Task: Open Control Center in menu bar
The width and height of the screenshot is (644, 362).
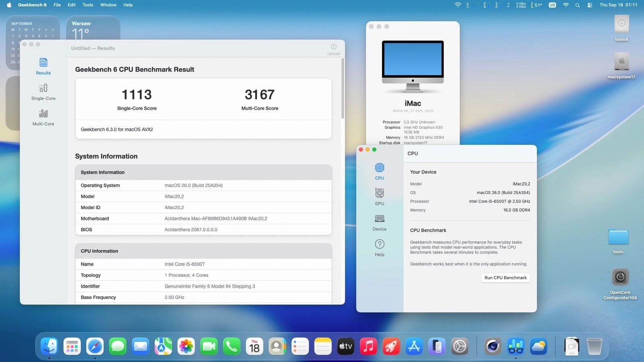Action: (x=590, y=5)
